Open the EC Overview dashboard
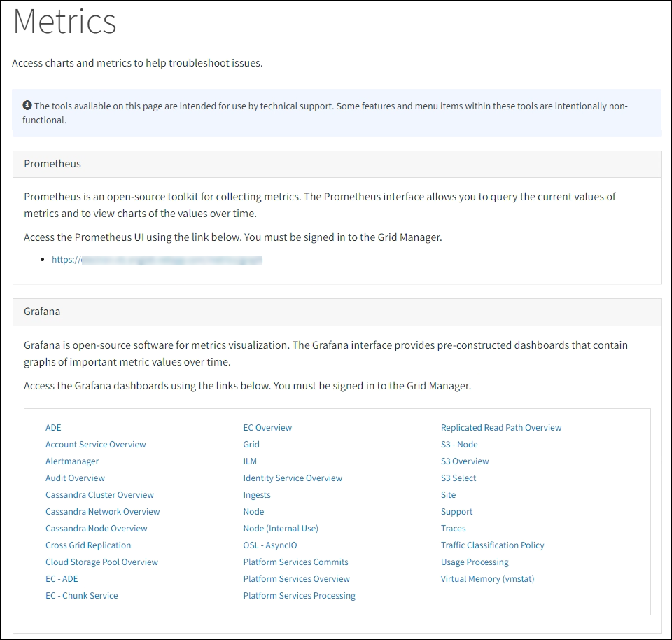 (x=267, y=428)
